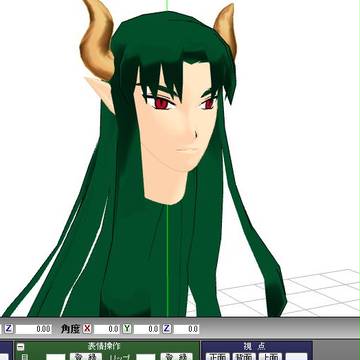Click the position Z axis icon
This screenshot has height=360, width=360.
(x=8, y=329)
